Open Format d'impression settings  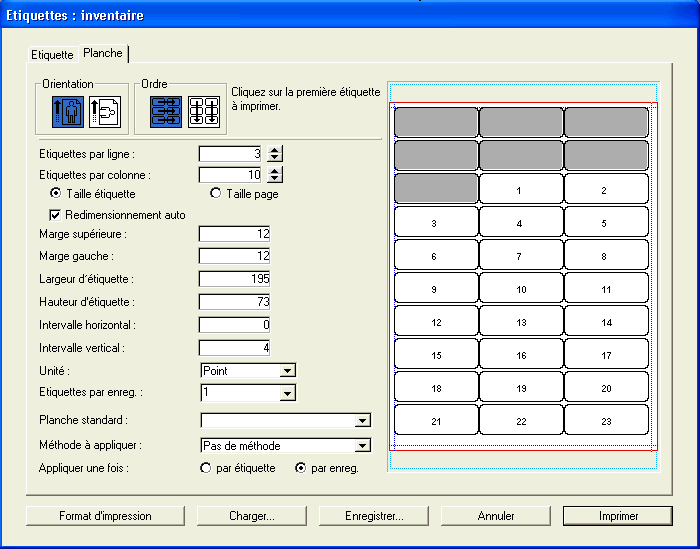click(105, 516)
